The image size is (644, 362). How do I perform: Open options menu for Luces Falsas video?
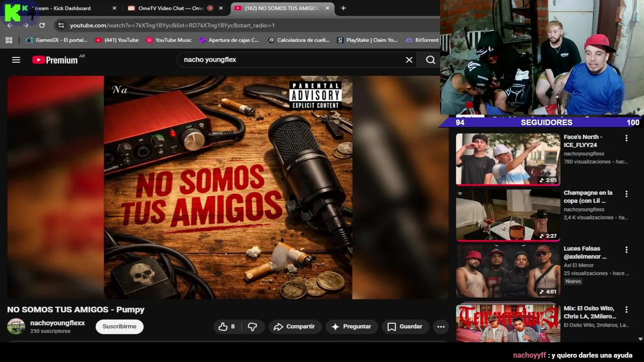(x=626, y=249)
